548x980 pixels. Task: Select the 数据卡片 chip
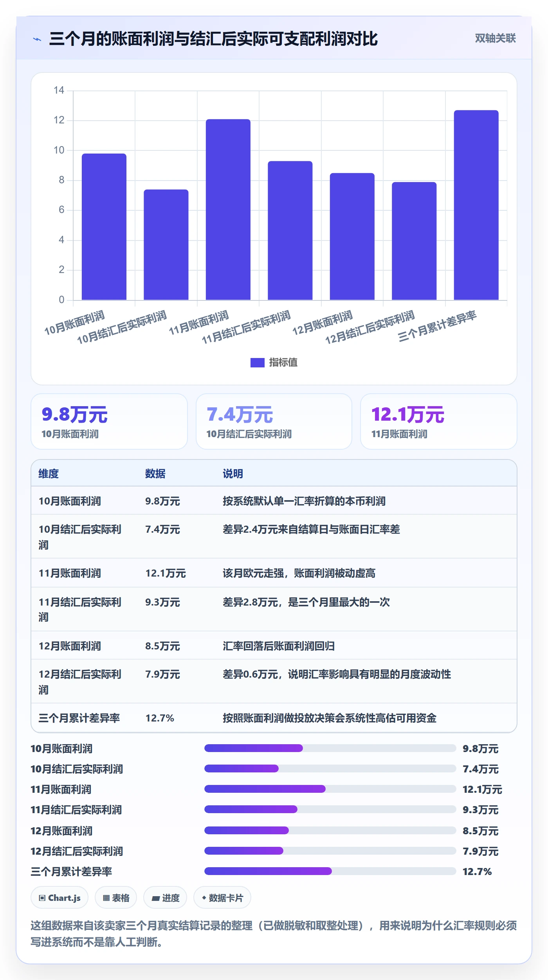click(222, 898)
